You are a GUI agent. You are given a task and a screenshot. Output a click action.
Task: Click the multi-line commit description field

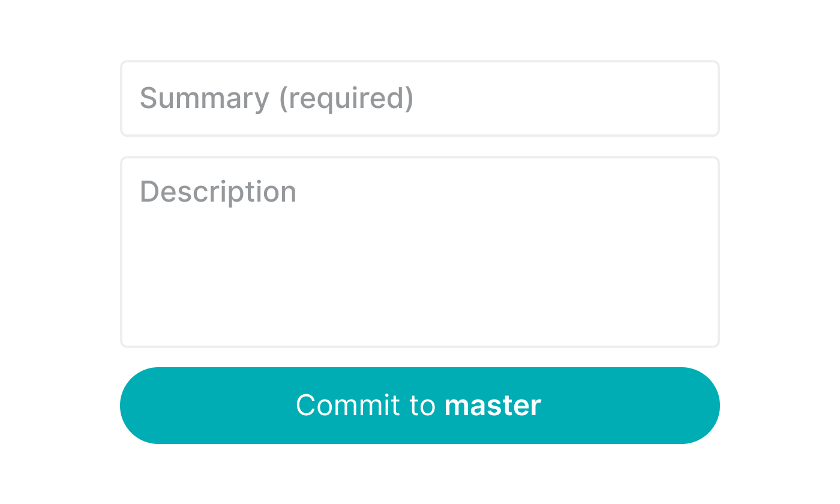point(420,252)
